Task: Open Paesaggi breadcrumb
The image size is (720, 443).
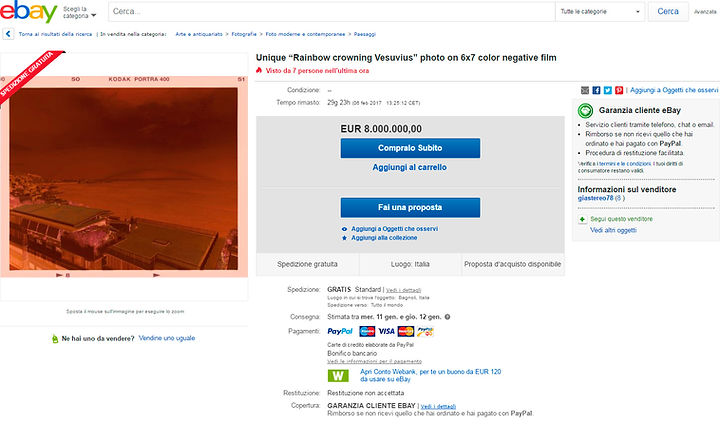Action: pos(365,34)
